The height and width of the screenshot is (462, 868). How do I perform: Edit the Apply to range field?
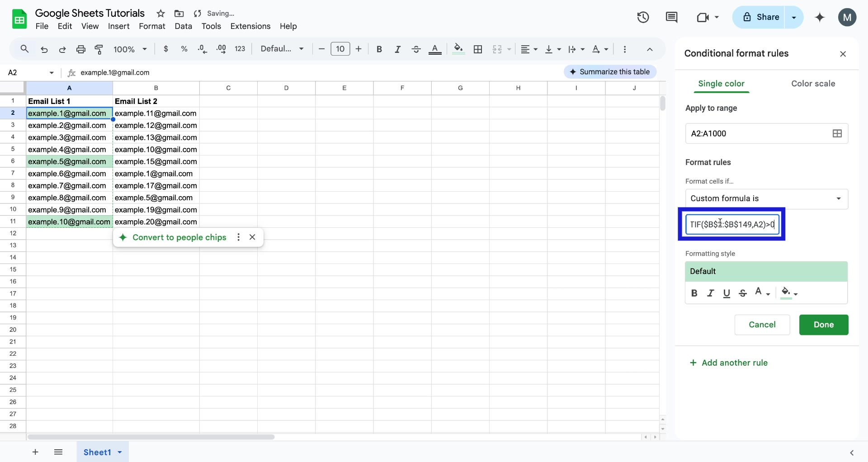click(755, 133)
